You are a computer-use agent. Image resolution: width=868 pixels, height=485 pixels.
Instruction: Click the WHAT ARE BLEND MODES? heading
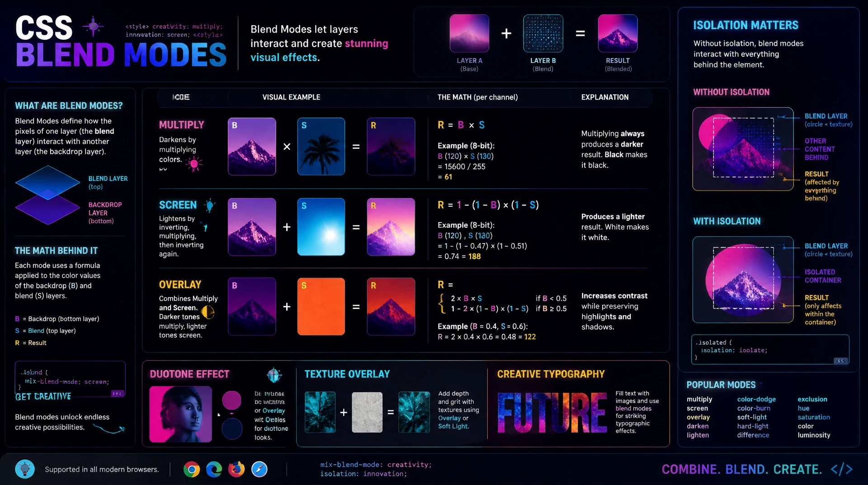tap(69, 106)
